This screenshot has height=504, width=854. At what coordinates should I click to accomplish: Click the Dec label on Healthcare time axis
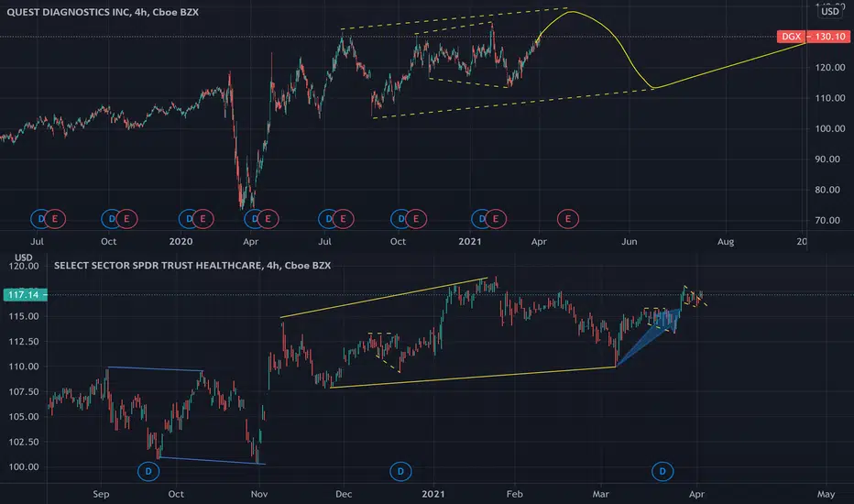[x=344, y=494]
